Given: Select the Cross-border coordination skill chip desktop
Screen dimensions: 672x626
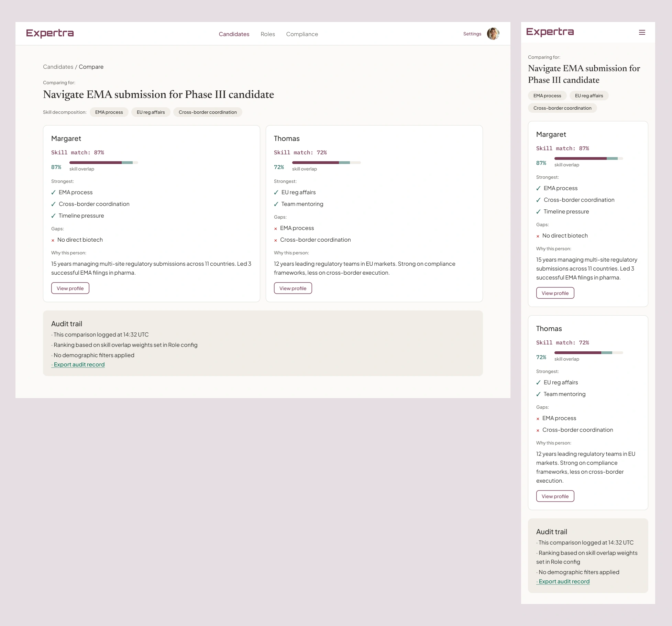Looking at the screenshot, I should [x=208, y=112].
